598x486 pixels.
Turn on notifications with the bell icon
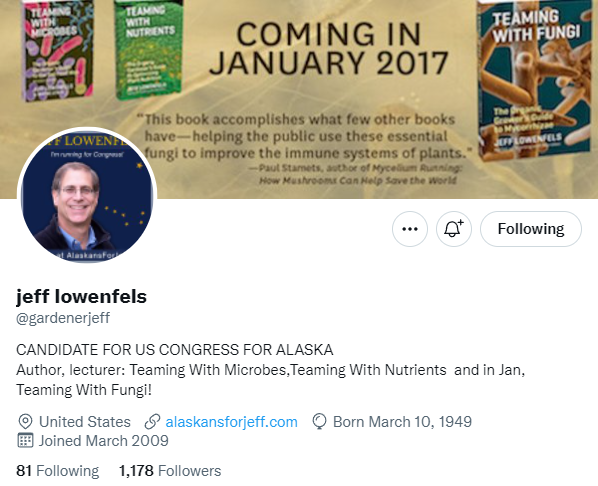[453, 229]
